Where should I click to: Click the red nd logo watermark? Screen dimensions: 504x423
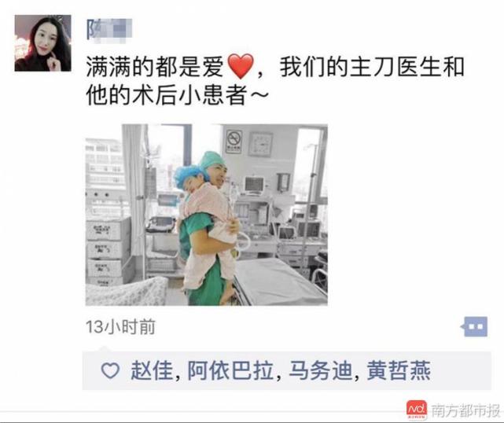[x=417, y=410]
